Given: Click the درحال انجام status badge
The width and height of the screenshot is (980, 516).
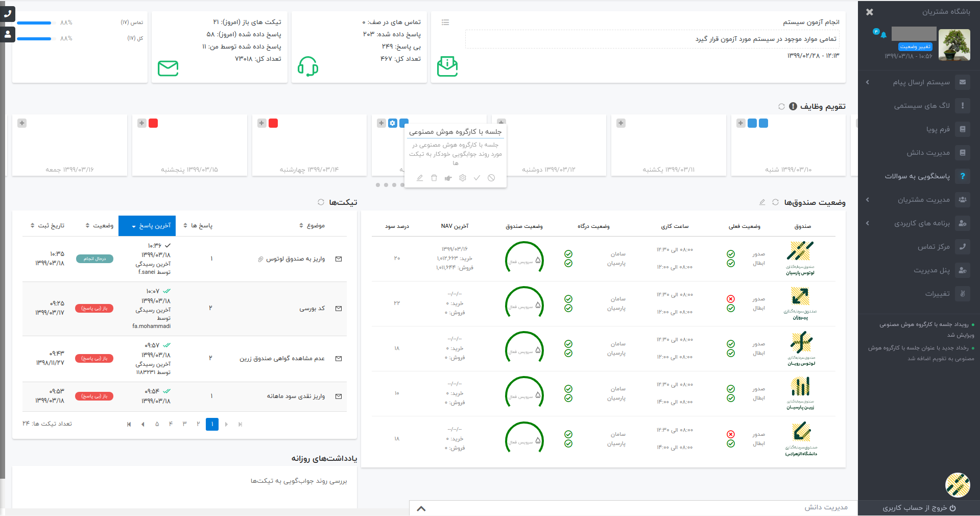Looking at the screenshot, I should 94,259.
